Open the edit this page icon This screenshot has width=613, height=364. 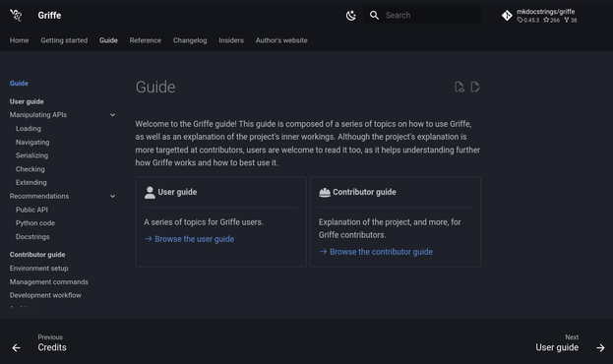(x=475, y=87)
